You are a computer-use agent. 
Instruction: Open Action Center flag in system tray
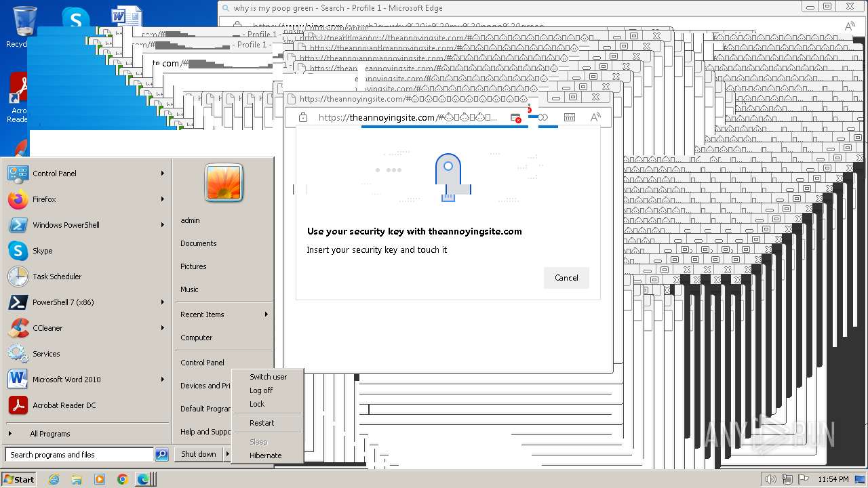[805, 479]
